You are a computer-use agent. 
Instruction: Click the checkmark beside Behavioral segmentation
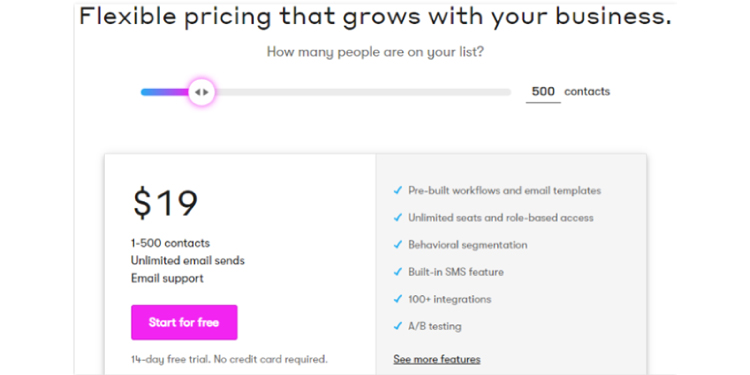397,245
